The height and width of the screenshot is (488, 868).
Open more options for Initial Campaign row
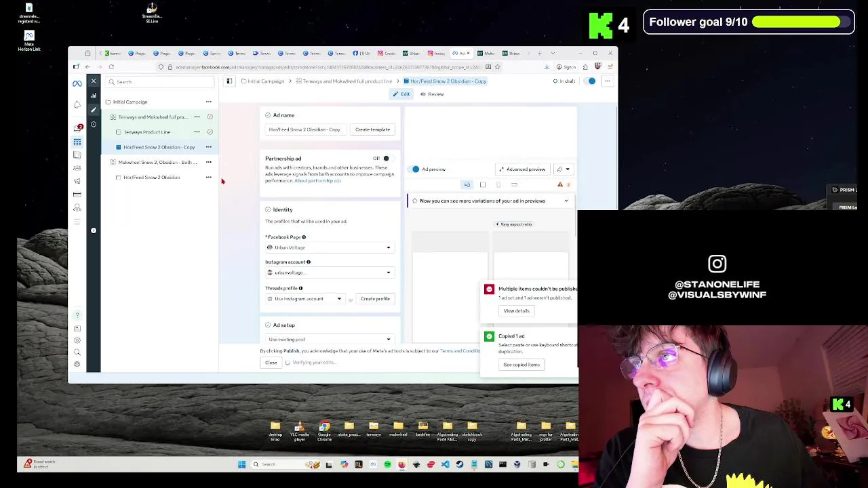pos(209,102)
